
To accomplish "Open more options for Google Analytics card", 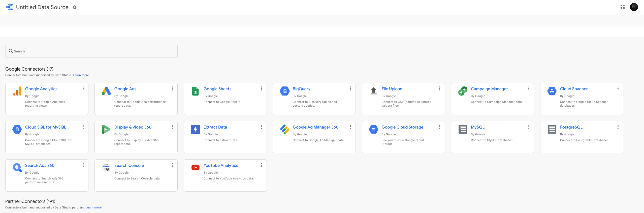I will point(83,89).
